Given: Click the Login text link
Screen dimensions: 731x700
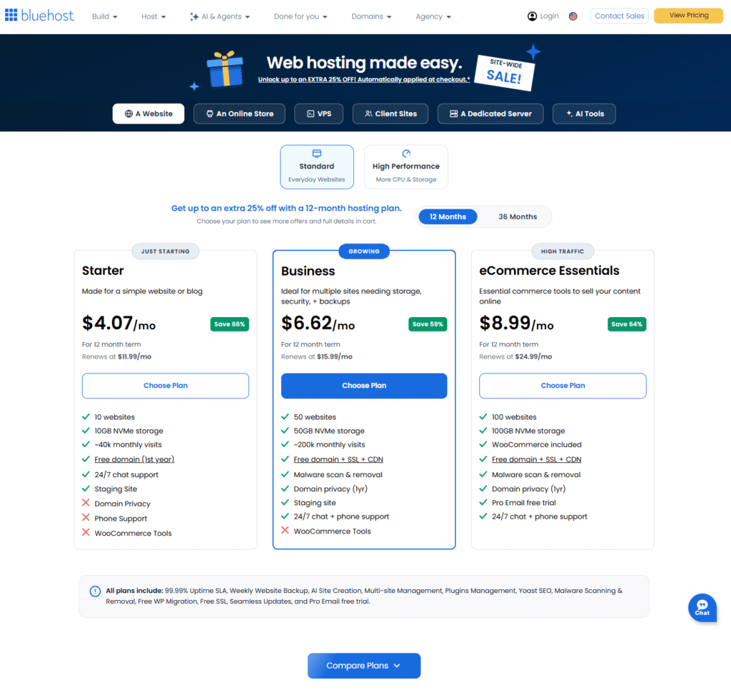Looking at the screenshot, I should [549, 16].
